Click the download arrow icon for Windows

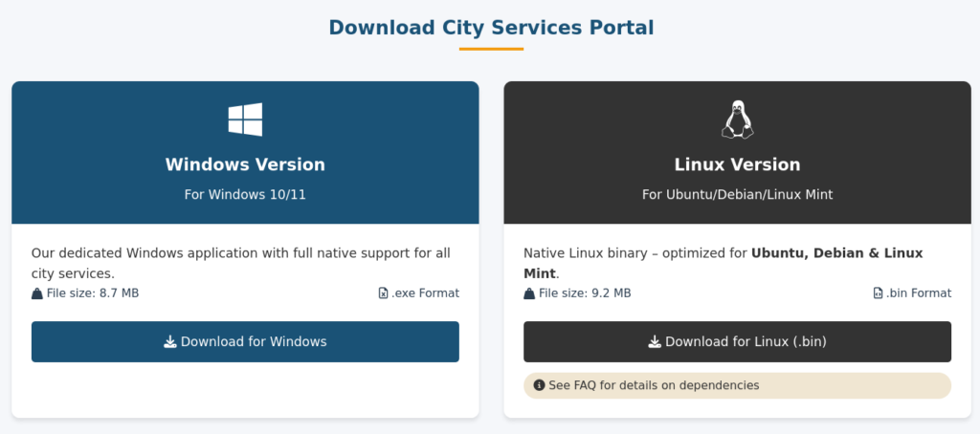click(x=169, y=342)
